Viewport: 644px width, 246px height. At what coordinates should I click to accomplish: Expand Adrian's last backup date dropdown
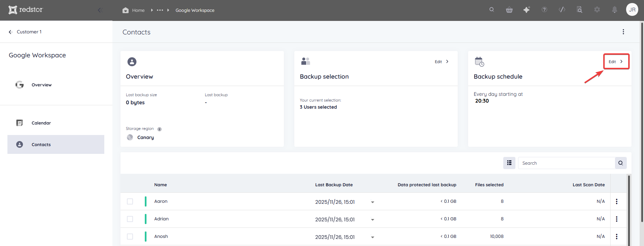pos(373,220)
